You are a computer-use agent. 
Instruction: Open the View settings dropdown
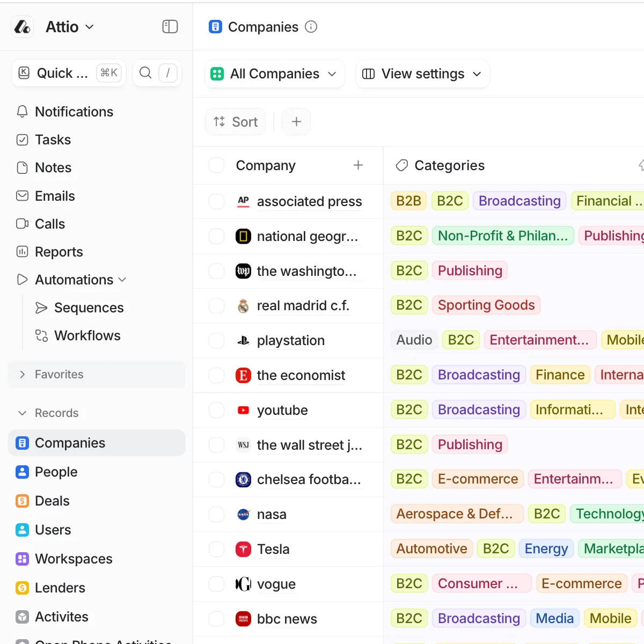423,74
